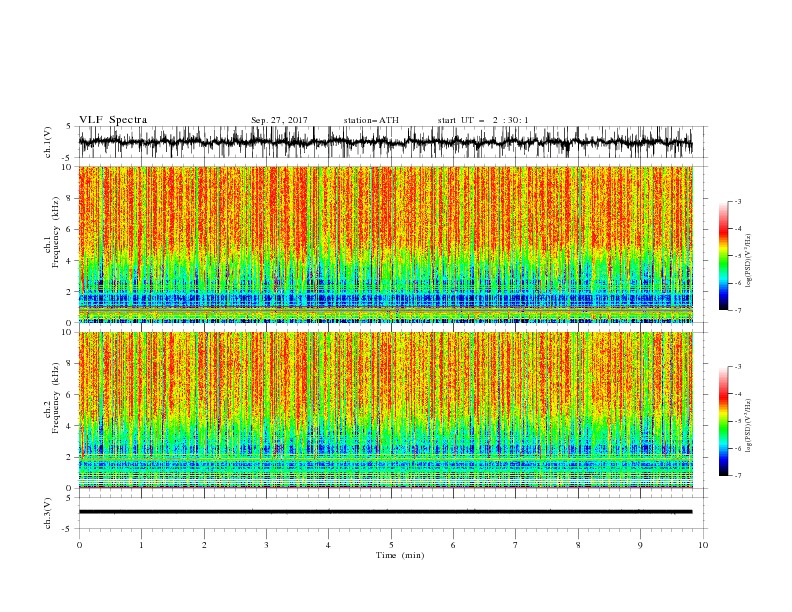The image size is (792, 612).
Task: Click the "Time (min)" axis label
Action: (400, 555)
